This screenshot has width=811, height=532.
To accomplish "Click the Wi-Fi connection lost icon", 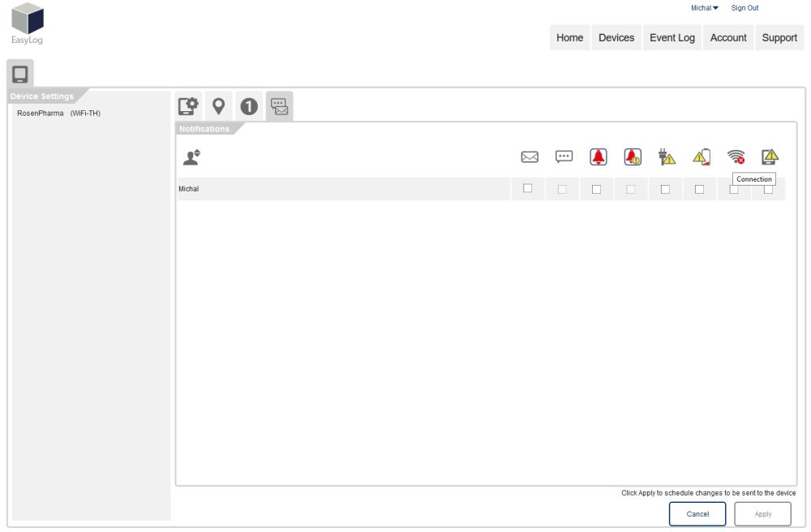I will (736, 157).
